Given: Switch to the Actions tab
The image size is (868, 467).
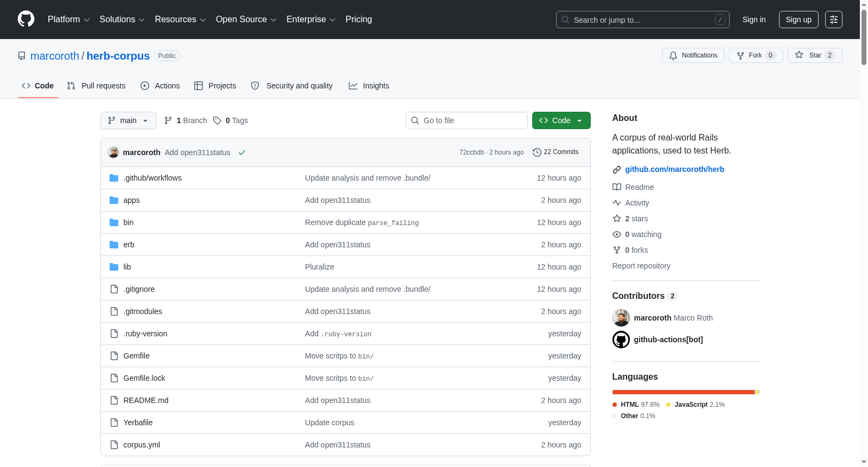Looking at the screenshot, I should pyautogui.click(x=160, y=86).
